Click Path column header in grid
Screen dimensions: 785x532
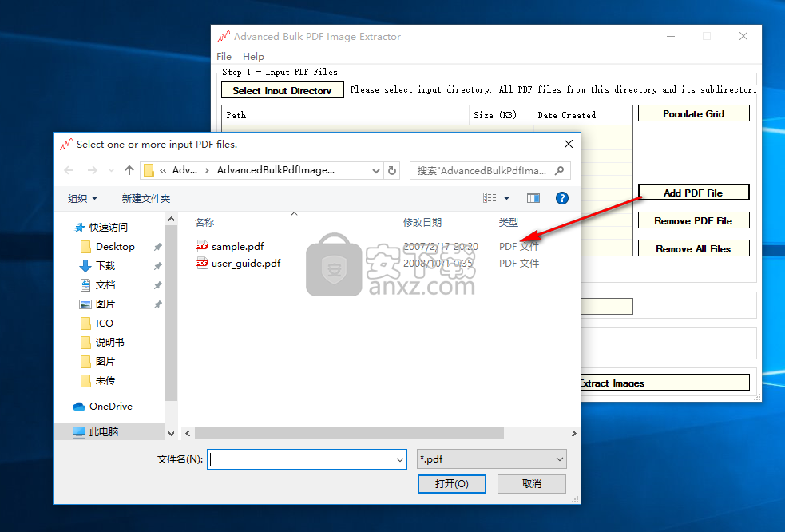(x=345, y=115)
